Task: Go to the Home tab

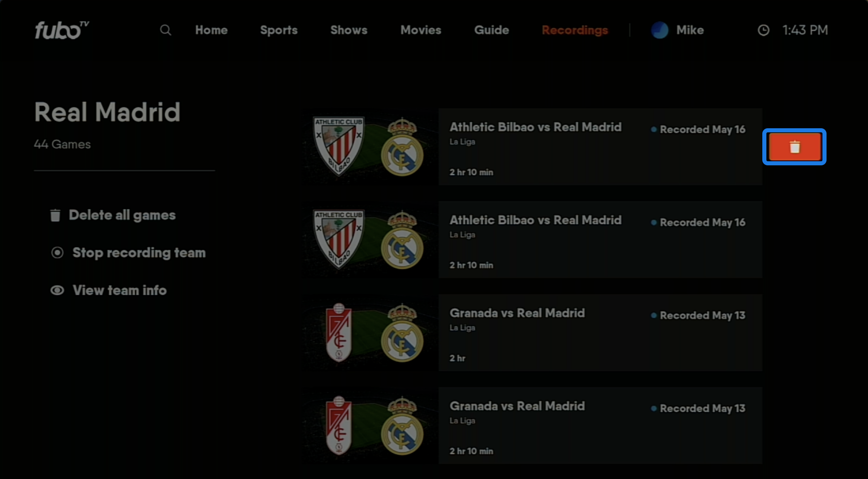Action: point(211,30)
